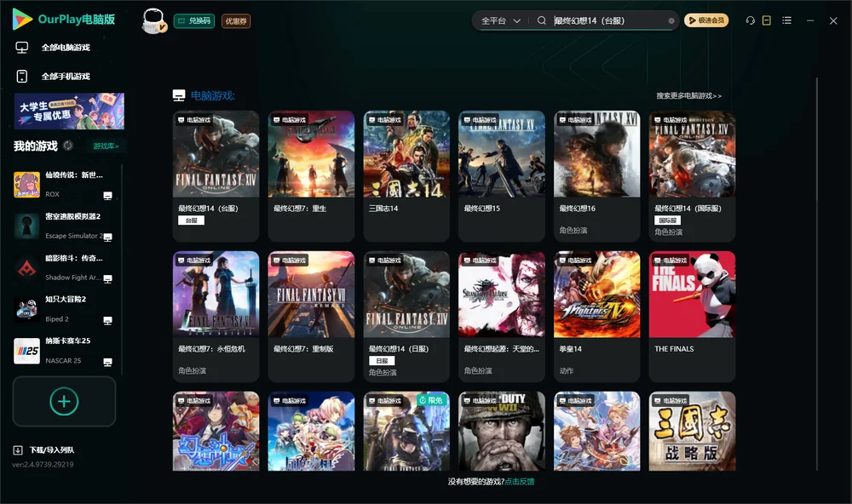Click the add game plus icon
Screen dimensions: 852x504
pos(64,402)
